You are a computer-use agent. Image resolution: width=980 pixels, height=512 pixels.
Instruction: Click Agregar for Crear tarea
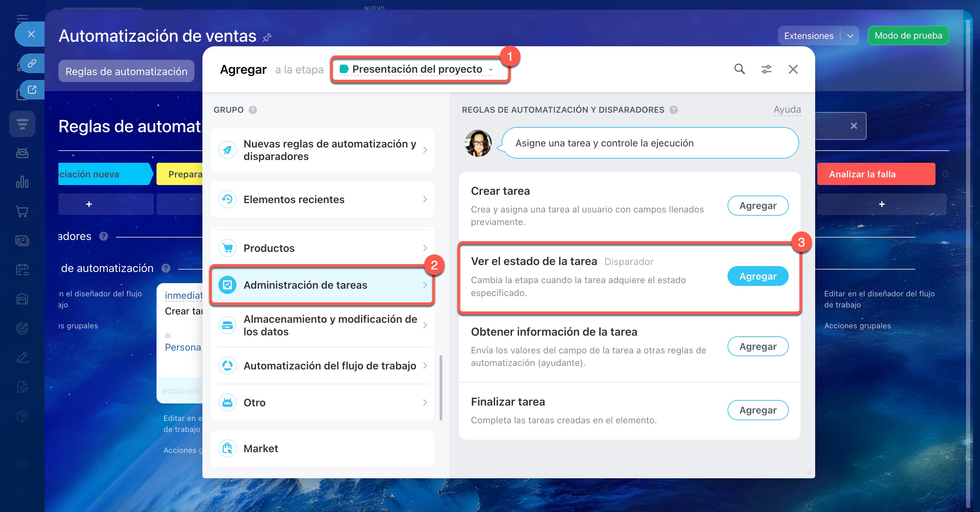coord(757,206)
